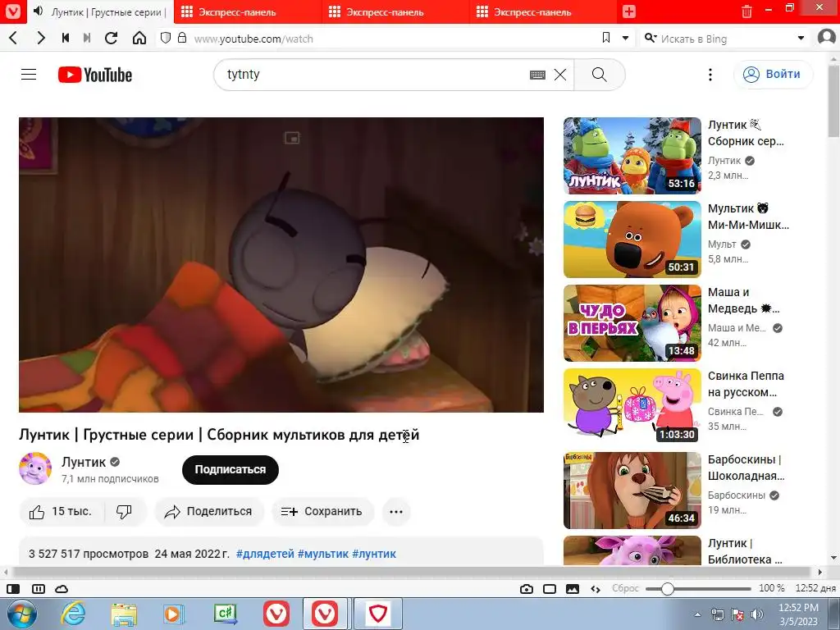Click the video player area

[281, 265]
